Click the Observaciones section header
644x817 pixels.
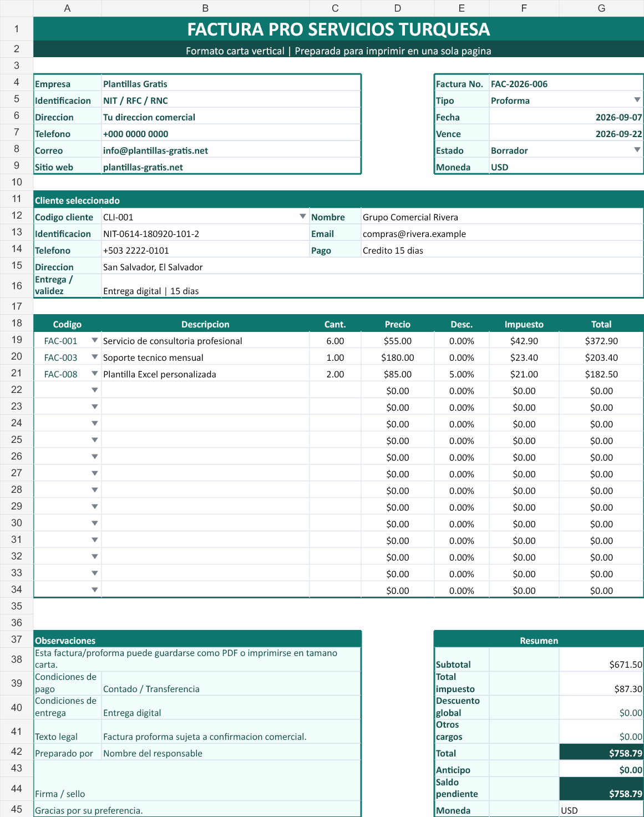tap(197, 640)
